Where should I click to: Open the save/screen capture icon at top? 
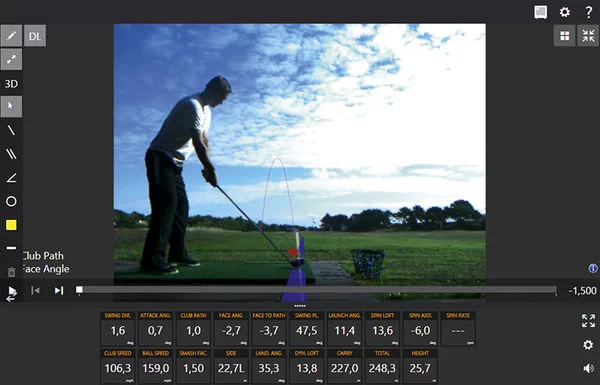541,12
